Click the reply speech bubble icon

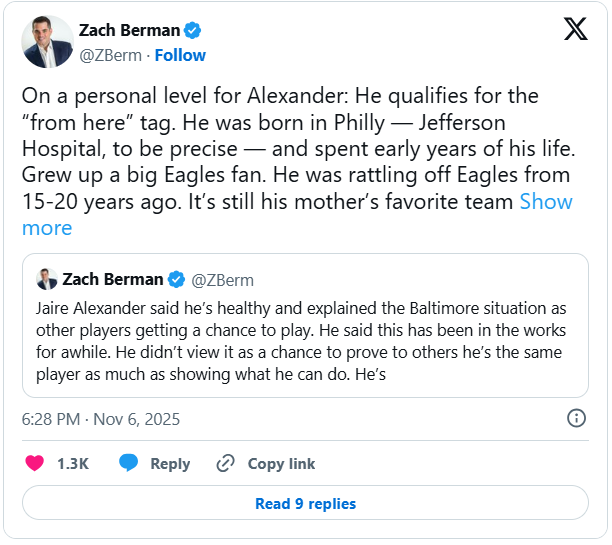coord(129,463)
